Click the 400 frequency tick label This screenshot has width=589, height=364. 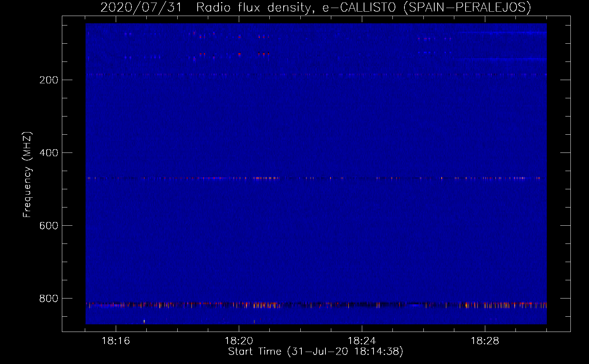[x=49, y=153]
